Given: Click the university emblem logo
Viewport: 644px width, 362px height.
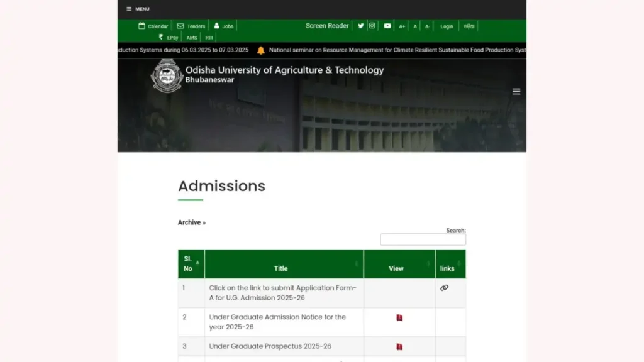Looking at the screenshot, I should pyautogui.click(x=167, y=75).
